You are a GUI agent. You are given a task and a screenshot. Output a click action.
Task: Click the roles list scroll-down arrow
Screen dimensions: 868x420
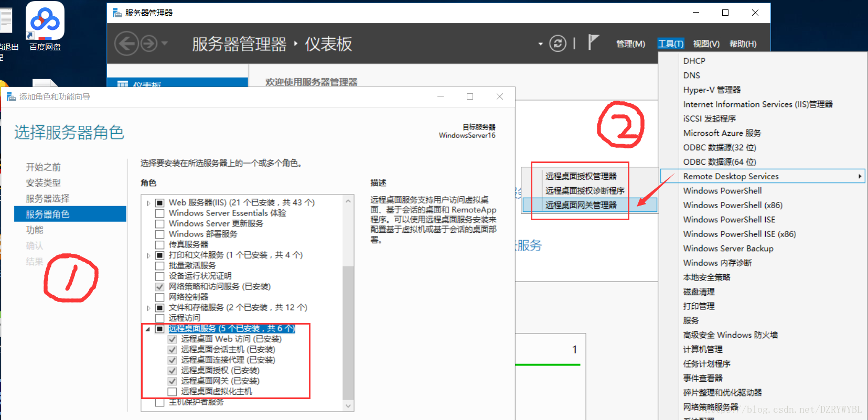348,405
